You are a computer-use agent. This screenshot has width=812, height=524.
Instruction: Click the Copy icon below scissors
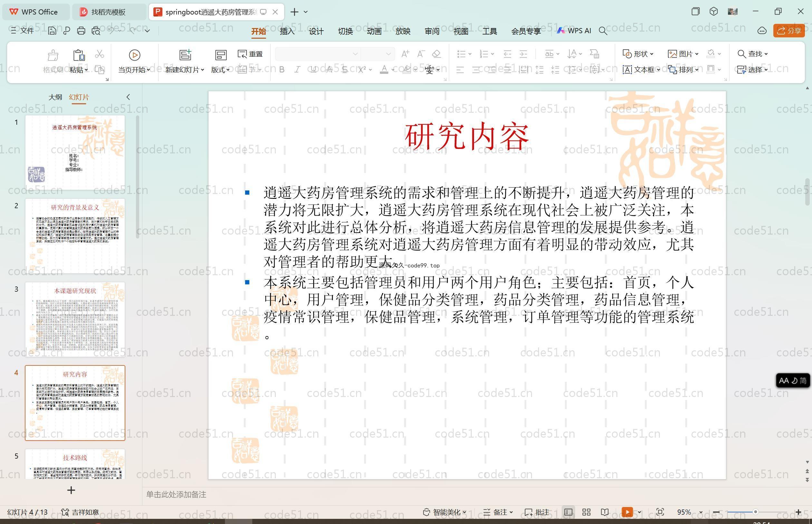click(99, 70)
